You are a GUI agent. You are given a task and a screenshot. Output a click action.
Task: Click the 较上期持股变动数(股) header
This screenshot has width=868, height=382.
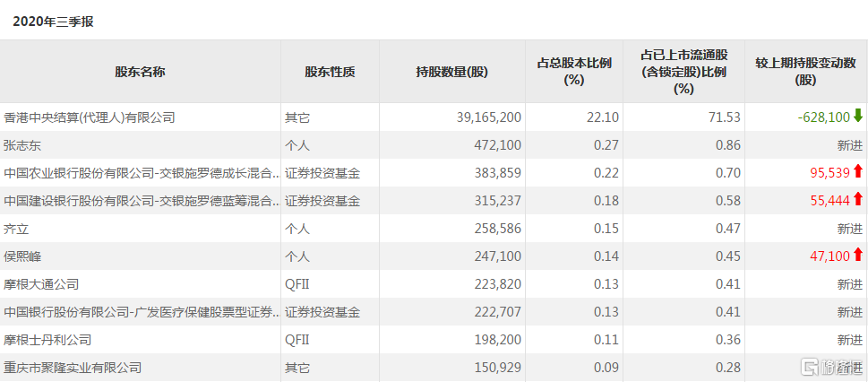pos(806,72)
